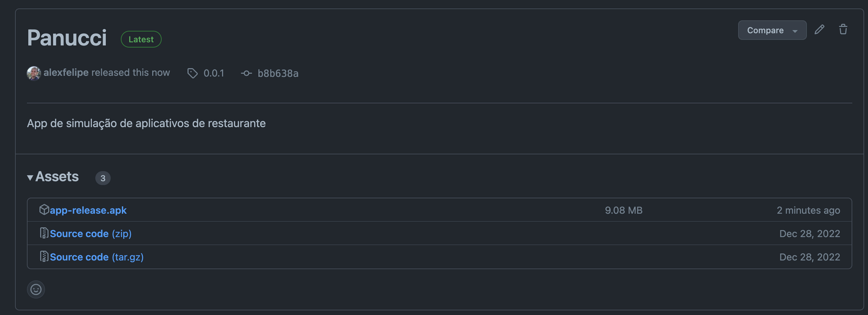Screen dimensions: 868x315
Task: Open tag 0.0.1
Action: point(214,73)
